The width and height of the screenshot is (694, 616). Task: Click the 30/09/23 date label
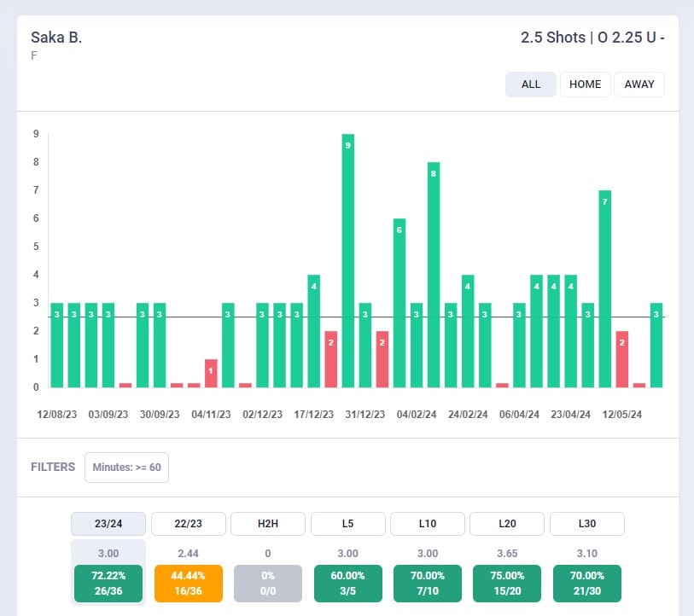coord(160,415)
